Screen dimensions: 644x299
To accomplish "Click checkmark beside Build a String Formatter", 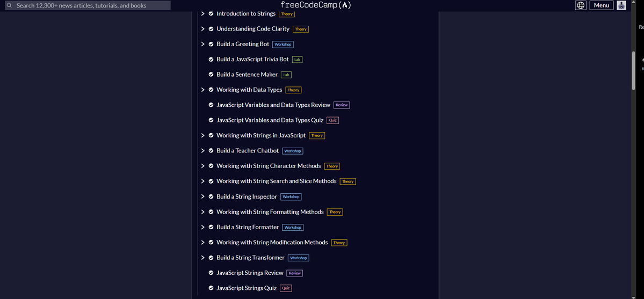I will pyautogui.click(x=211, y=227).
